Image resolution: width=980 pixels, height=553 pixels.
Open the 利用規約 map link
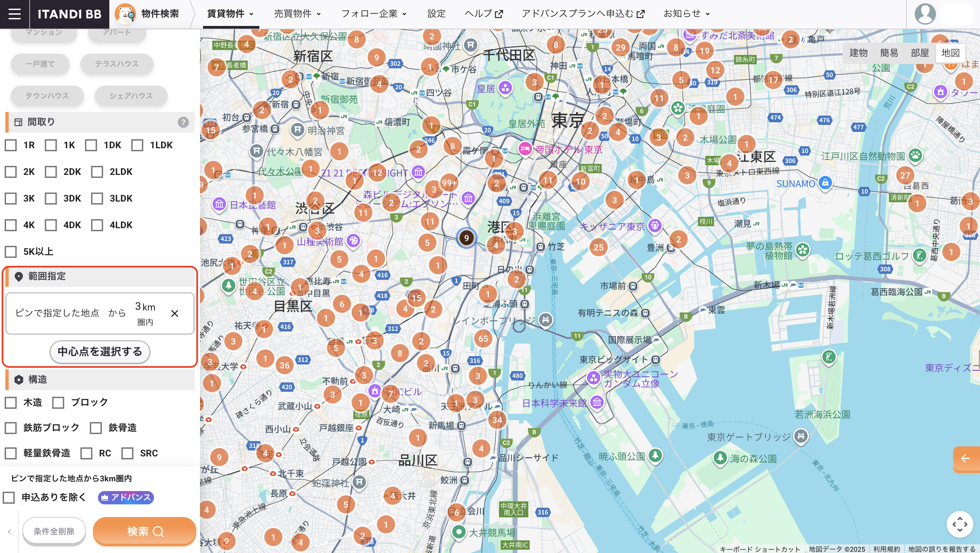[x=886, y=549]
